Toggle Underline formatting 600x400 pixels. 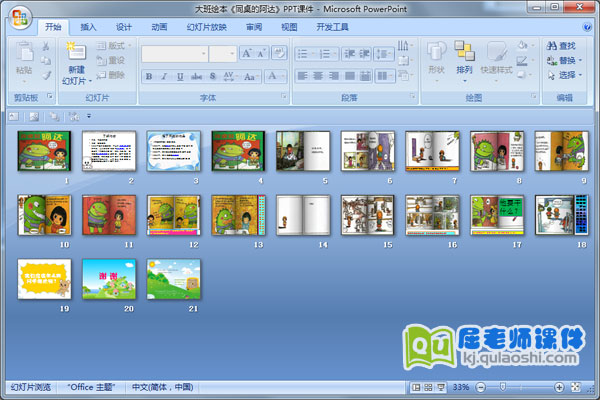click(179, 76)
